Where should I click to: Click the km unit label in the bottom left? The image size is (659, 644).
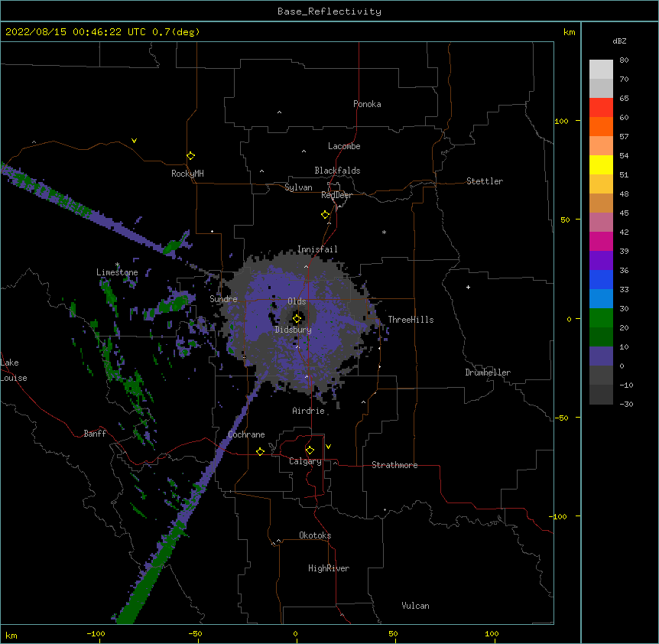pyautogui.click(x=11, y=636)
